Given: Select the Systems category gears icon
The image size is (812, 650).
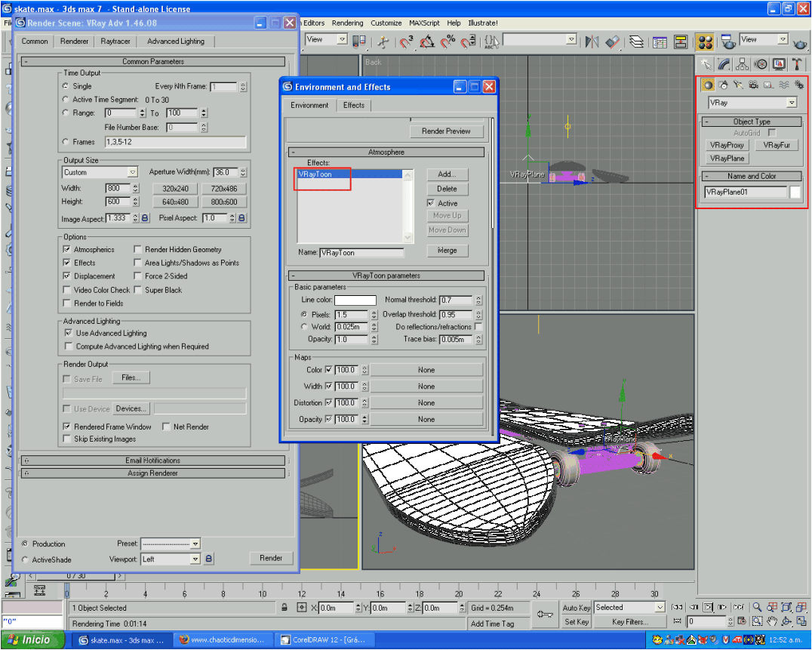Looking at the screenshot, I should (800, 85).
